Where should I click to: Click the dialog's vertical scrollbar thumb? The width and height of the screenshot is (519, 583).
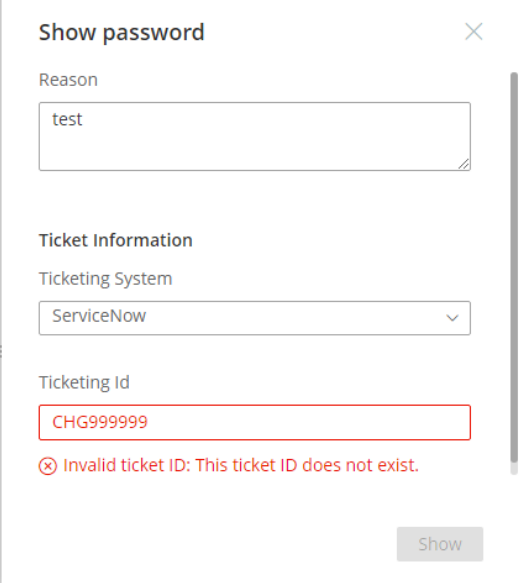coord(514,268)
